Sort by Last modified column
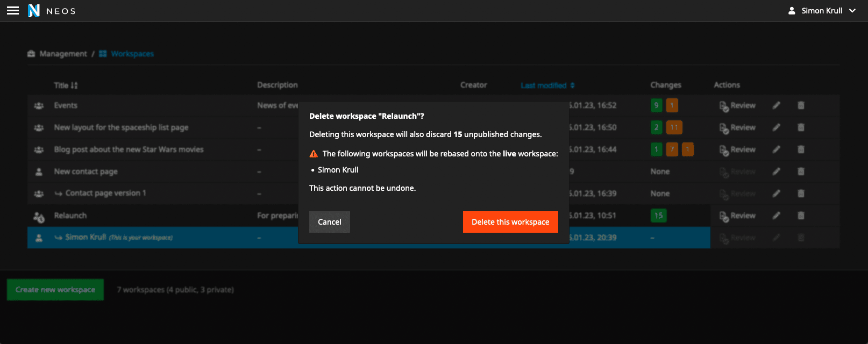868x344 pixels. 547,85
